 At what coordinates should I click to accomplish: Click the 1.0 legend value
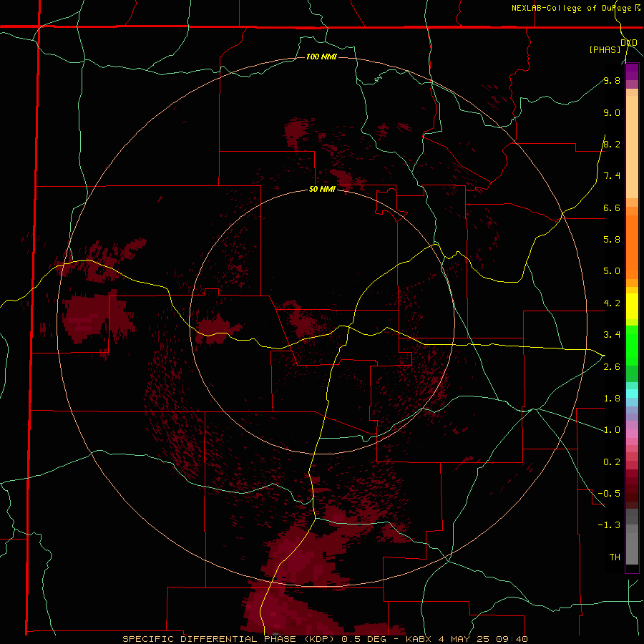pos(612,430)
